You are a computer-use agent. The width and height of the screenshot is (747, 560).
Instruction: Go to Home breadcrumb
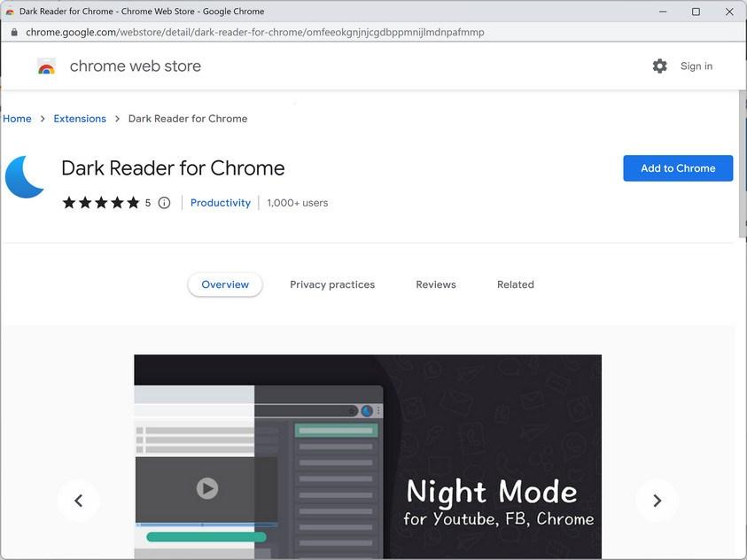(17, 119)
